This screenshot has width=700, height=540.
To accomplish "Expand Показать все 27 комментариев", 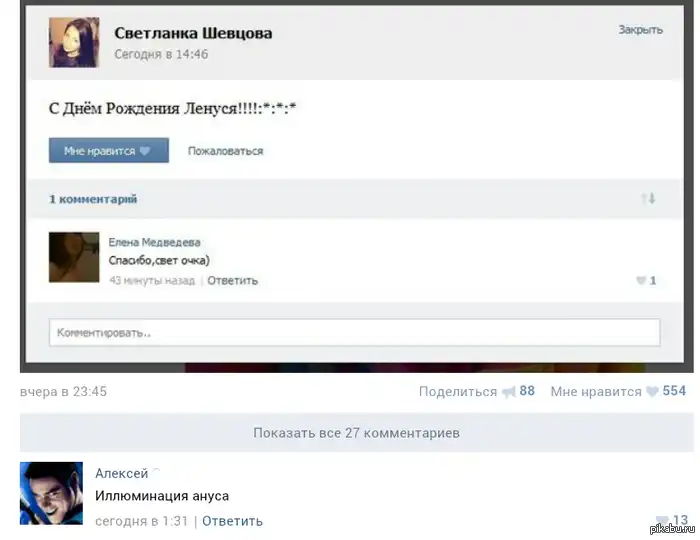I will point(357,433).
